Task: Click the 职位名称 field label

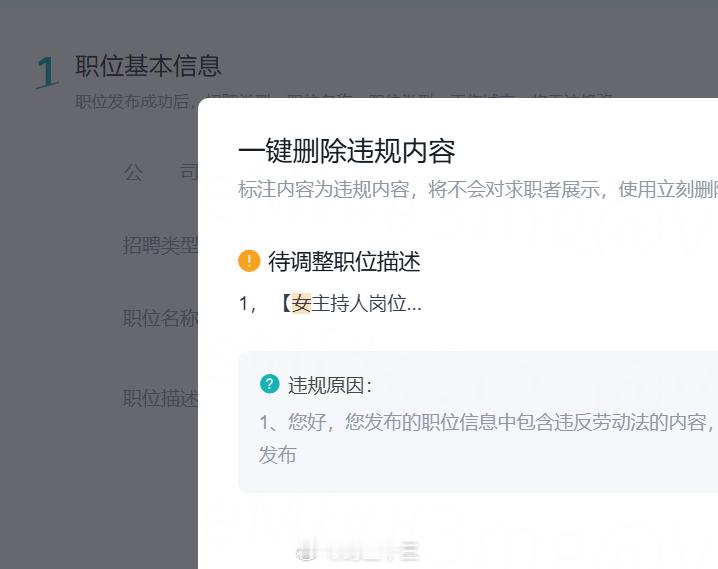Action: pos(160,318)
